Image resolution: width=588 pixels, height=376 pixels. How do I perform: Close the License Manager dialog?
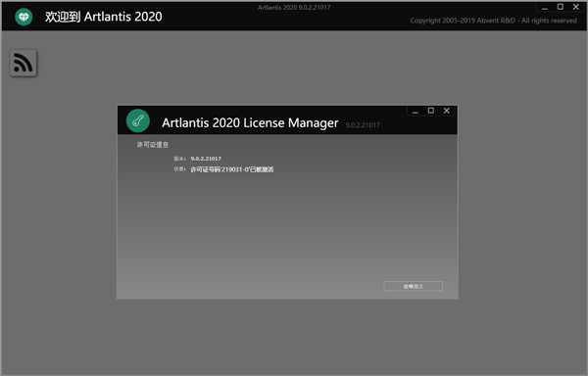tap(447, 111)
